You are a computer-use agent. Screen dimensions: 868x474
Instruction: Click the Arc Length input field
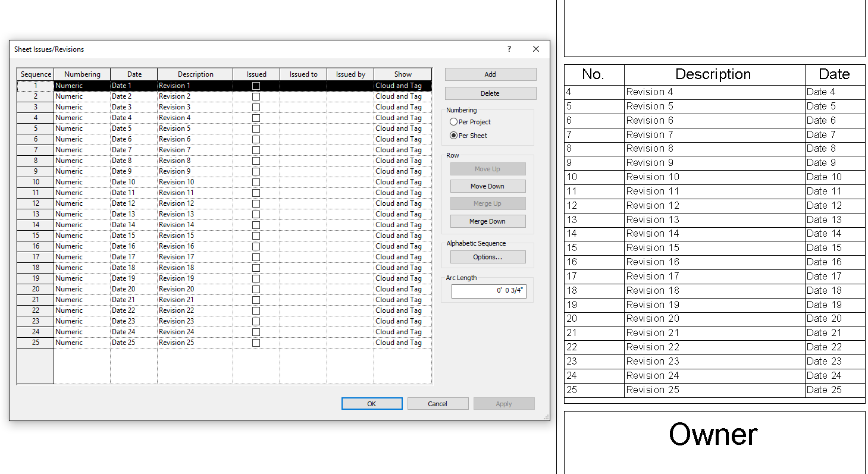(x=489, y=291)
